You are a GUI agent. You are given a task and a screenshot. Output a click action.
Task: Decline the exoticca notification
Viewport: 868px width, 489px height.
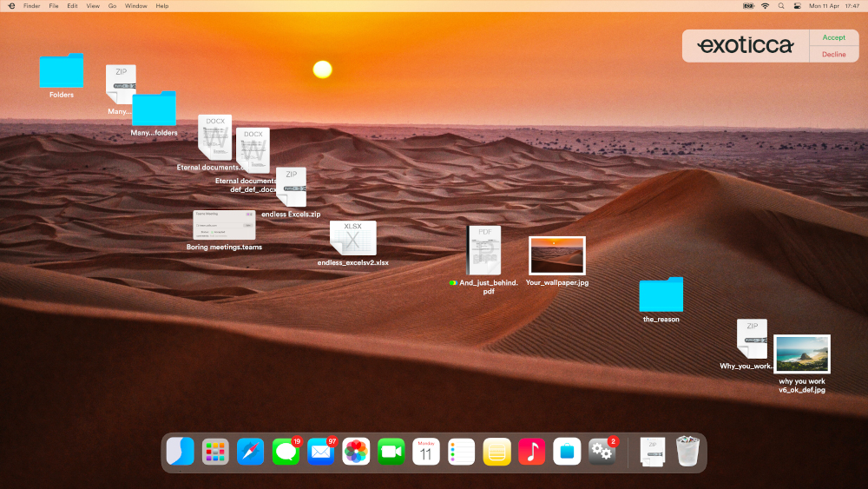pyautogui.click(x=833, y=54)
